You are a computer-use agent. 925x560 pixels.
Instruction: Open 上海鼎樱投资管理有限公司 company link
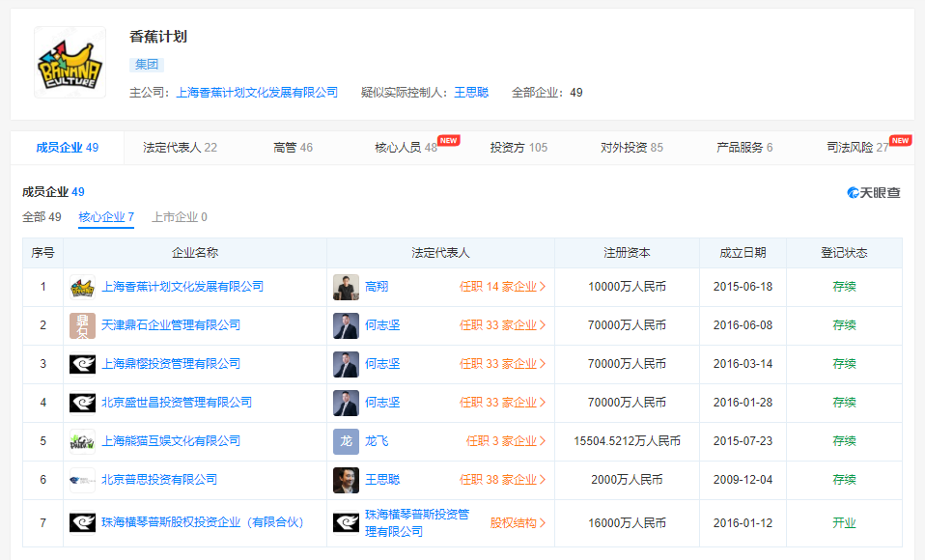coord(171,364)
